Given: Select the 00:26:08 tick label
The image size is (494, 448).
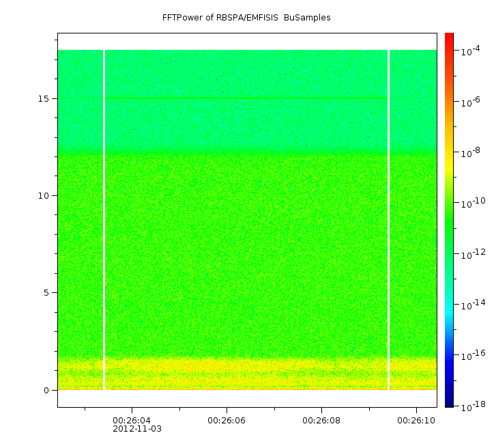Looking at the screenshot, I should coord(321,420).
